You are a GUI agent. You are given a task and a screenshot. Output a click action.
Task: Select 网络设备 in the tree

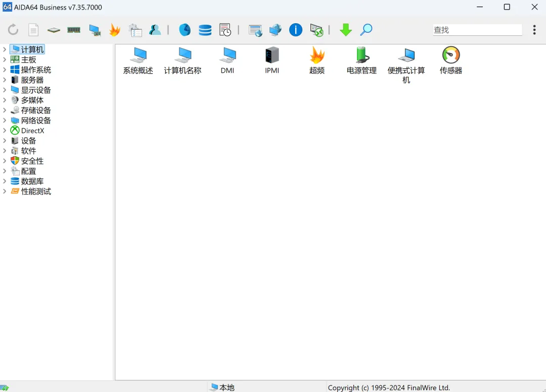point(31,120)
